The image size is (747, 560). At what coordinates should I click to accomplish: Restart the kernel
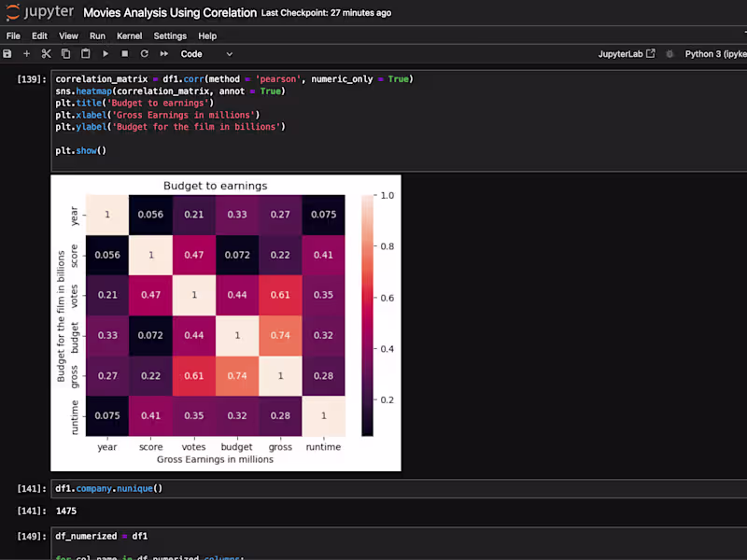point(145,54)
